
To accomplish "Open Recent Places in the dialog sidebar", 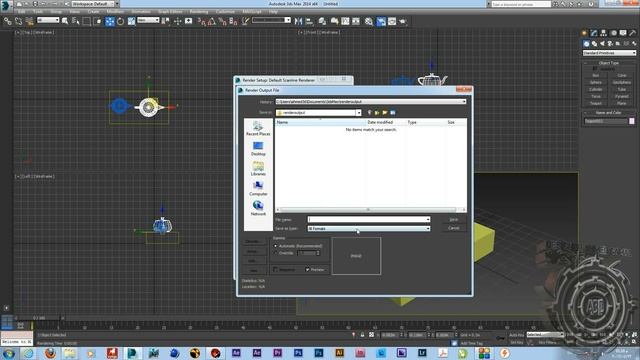I will coord(258,129).
